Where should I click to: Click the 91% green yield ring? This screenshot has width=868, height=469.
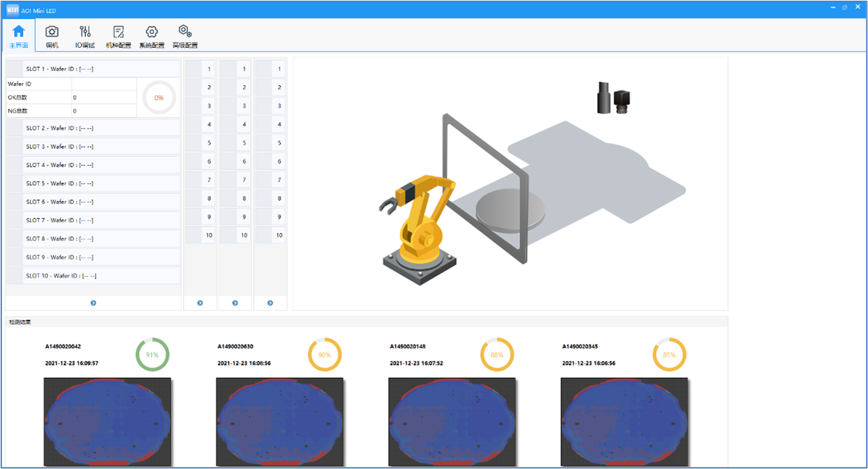152,355
